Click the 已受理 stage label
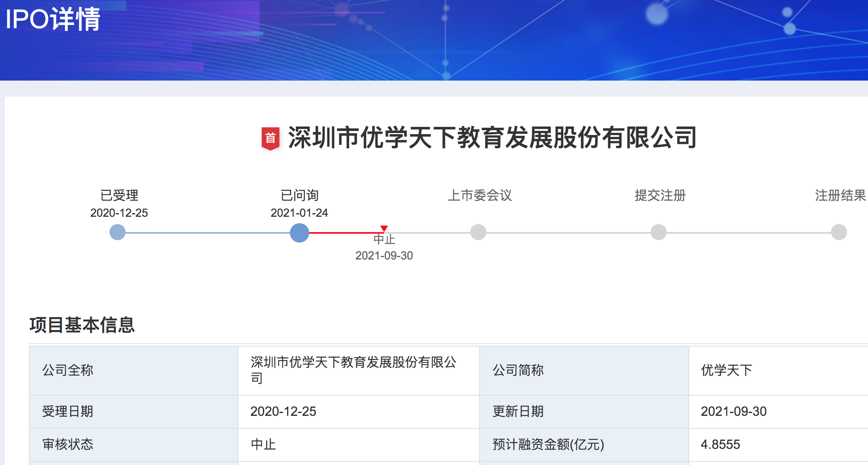 pyautogui.click(x=119, y=195)
